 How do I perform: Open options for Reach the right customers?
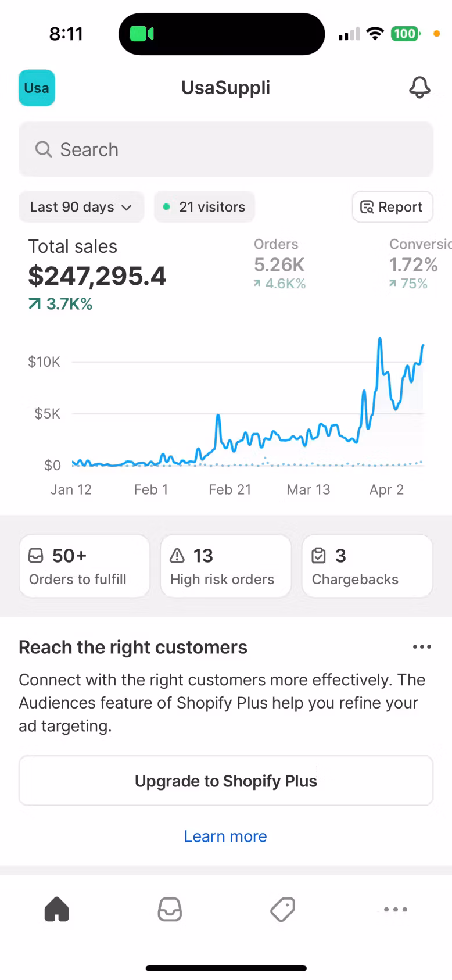pos(422,647)
